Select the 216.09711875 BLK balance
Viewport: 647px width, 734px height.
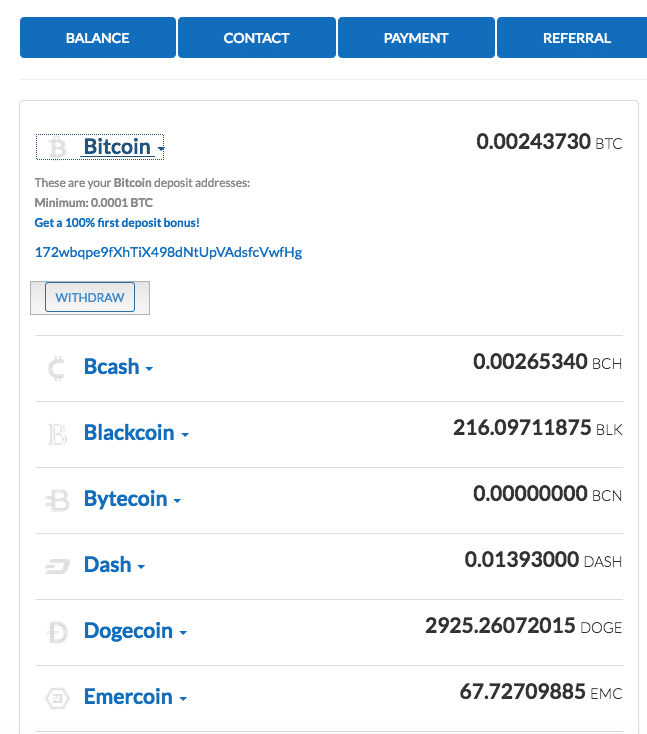point(537,428)
